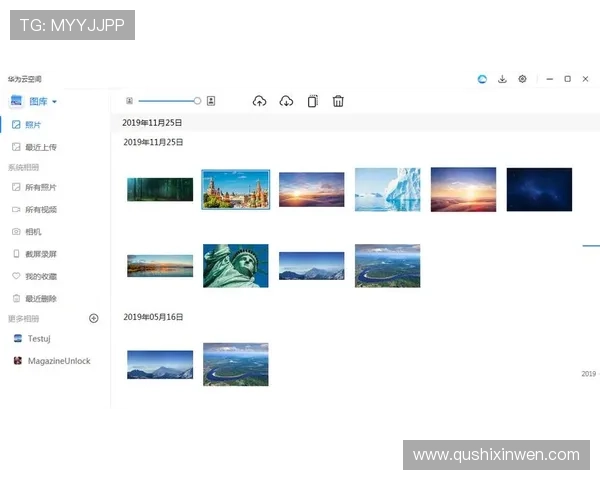Click the thumbnail zoom slider handle
The width and height of the screenshot is (600, 480).
[197, 101]
